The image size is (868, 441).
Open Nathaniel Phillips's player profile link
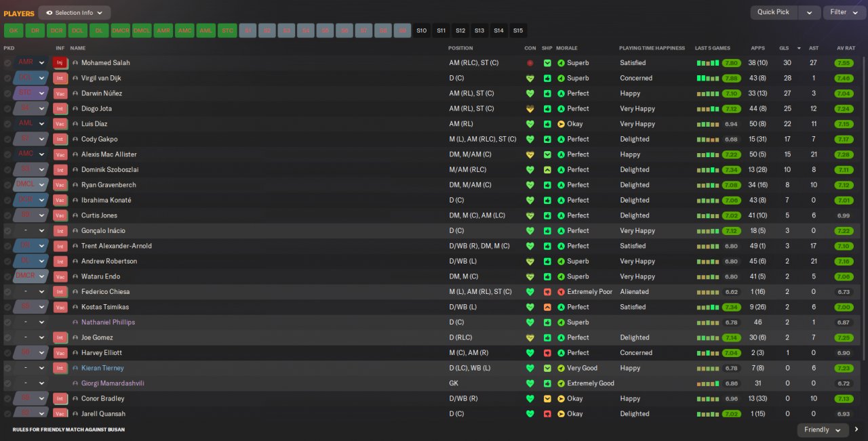pos(108,322)
